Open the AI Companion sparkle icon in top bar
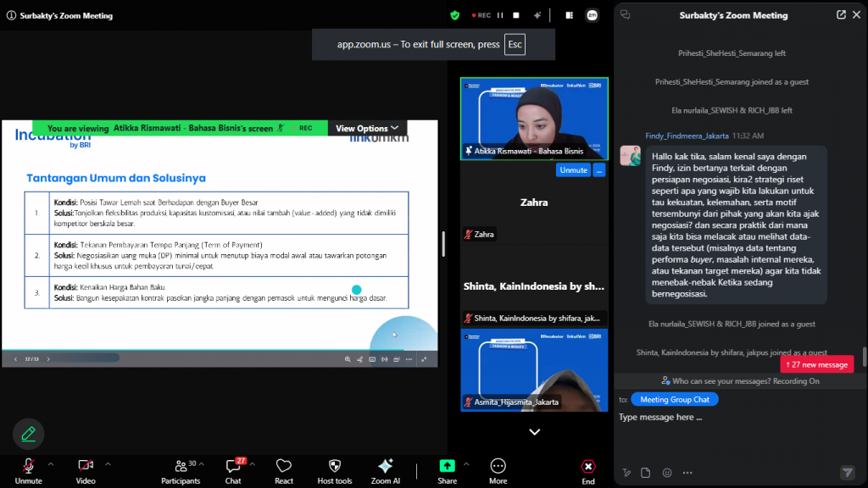Viewport: 868px width, 488px height. coord(537,15)
